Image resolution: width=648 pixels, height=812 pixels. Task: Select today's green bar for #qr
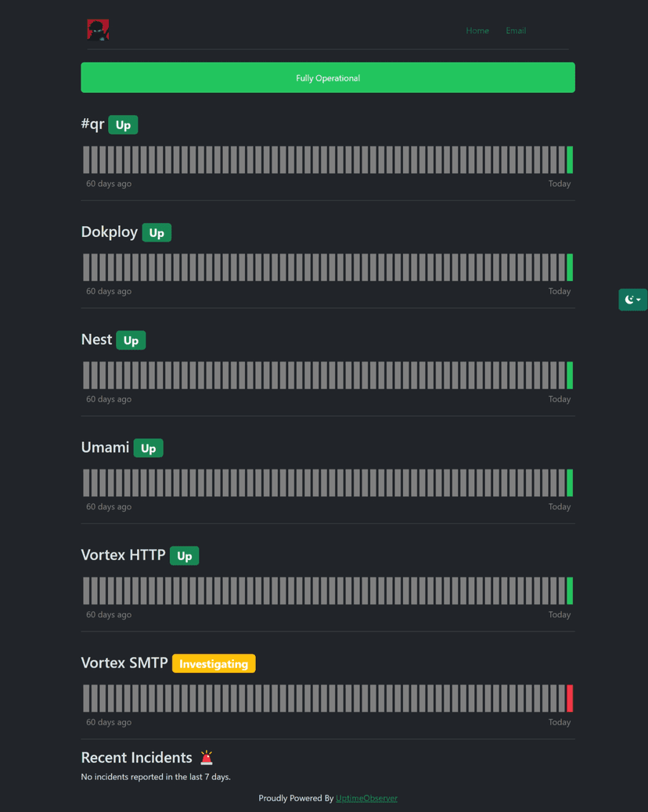click(570, 160)
